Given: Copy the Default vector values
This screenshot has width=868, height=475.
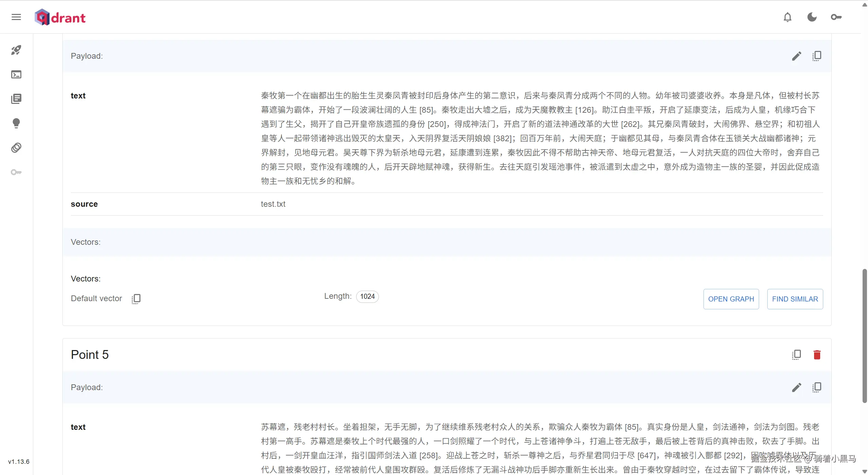Looking at the screenshot, I should [x=136, y=299].
